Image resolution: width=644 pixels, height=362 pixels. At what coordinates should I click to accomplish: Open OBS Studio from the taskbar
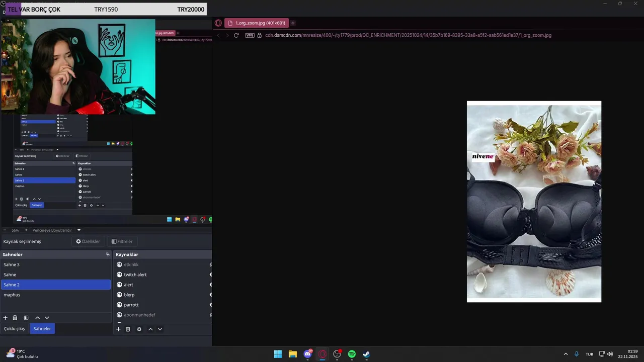point(337,354)
